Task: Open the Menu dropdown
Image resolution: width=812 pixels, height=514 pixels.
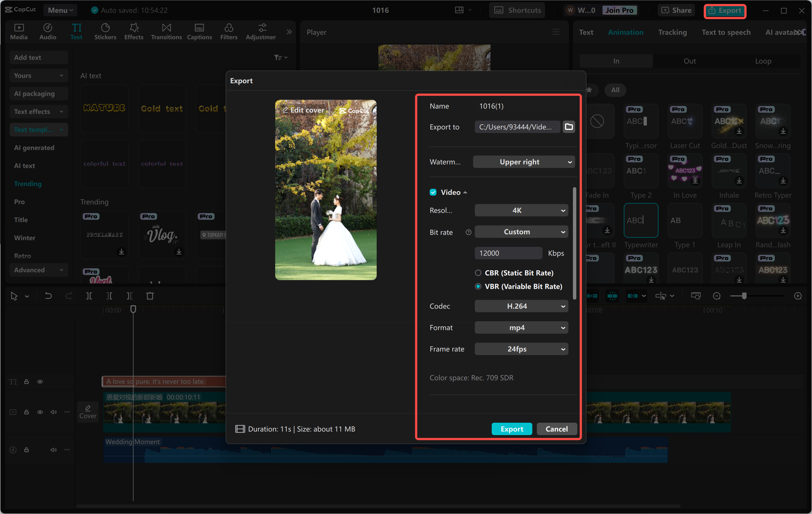Action: coord(60,10)
